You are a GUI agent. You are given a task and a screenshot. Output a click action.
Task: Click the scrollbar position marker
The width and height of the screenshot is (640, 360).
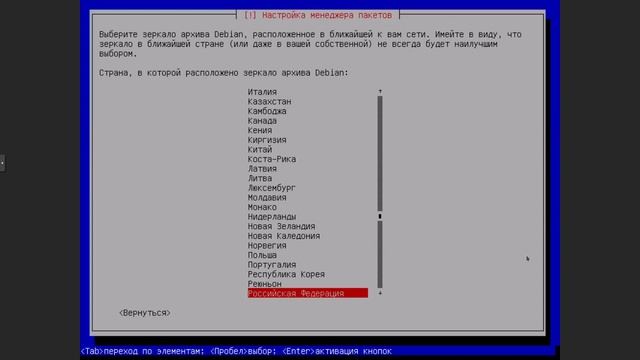point(380,216)
